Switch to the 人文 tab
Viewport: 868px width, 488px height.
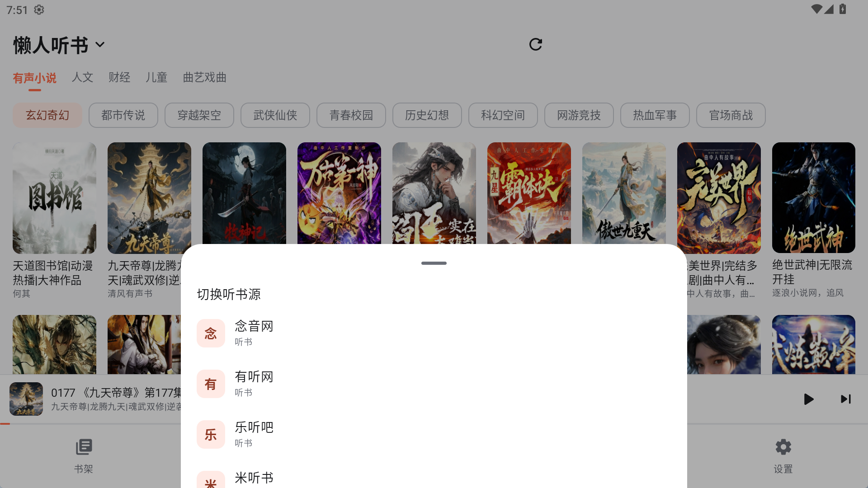pos(82,77)
